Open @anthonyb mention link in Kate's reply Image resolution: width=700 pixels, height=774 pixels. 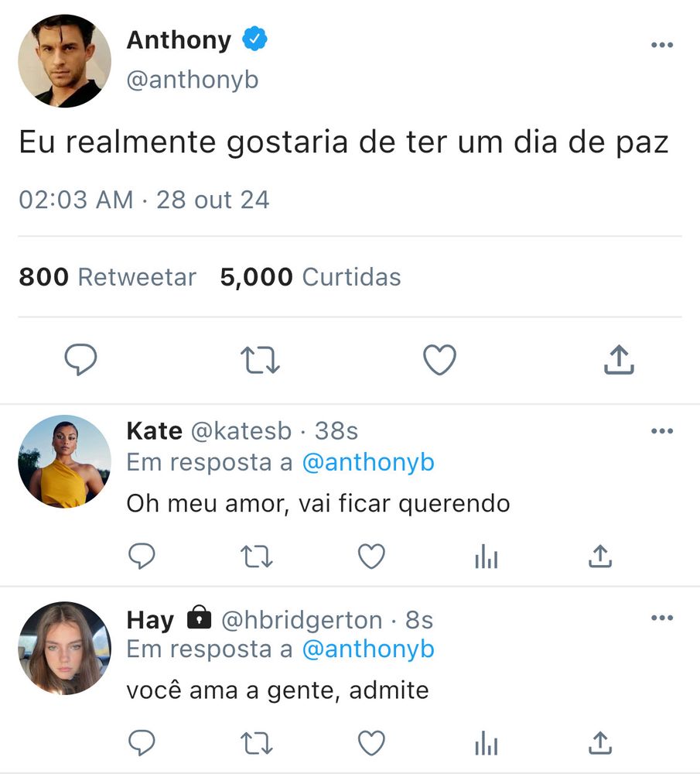click(x=368, y=463)
